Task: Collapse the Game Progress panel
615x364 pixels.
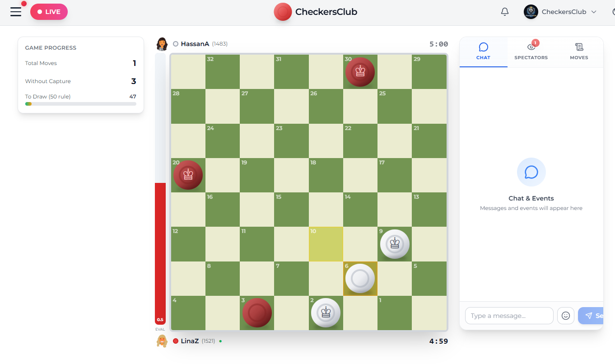Action: point(51,47)
